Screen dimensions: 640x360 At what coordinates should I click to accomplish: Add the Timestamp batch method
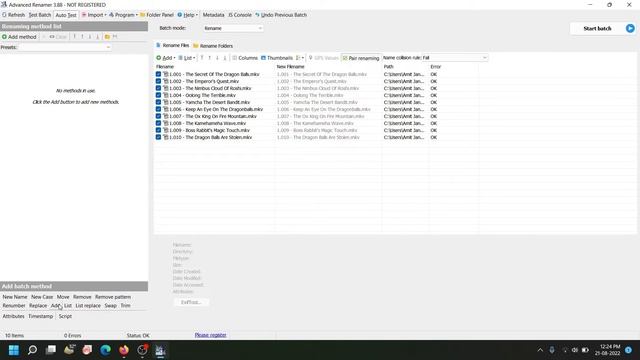tap(40, 316)
